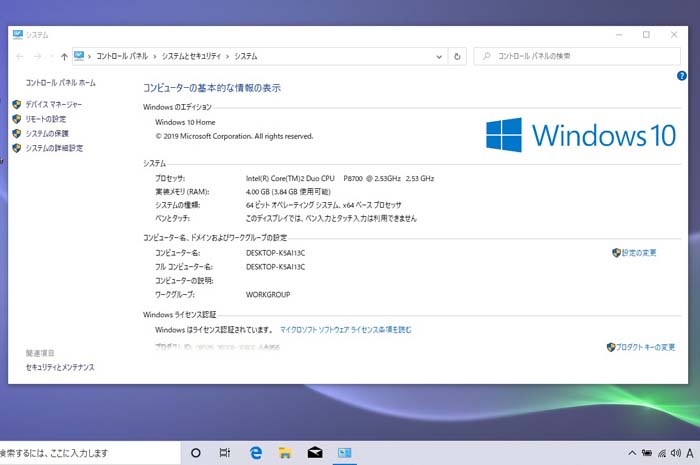
Task: Expand the chevron after システムとセキュリティ breadcrumb
Action: (x=227, y=57)
